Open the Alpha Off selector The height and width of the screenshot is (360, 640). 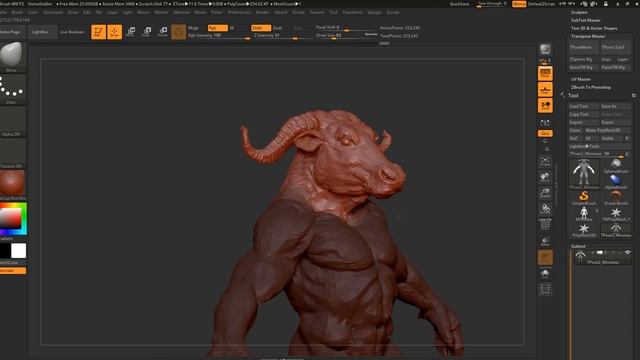pyautogui.click(x=13, y=121)
